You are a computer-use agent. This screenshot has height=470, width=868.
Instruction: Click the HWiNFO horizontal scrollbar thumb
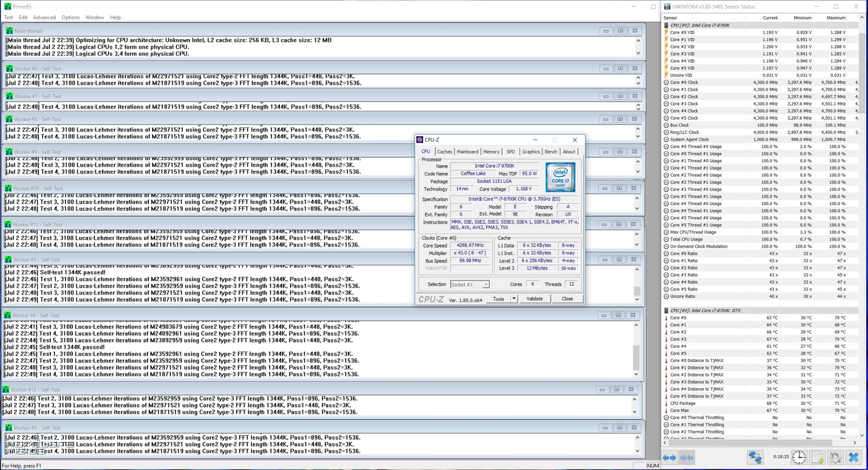pyautogui.click(x=751, y=442)
